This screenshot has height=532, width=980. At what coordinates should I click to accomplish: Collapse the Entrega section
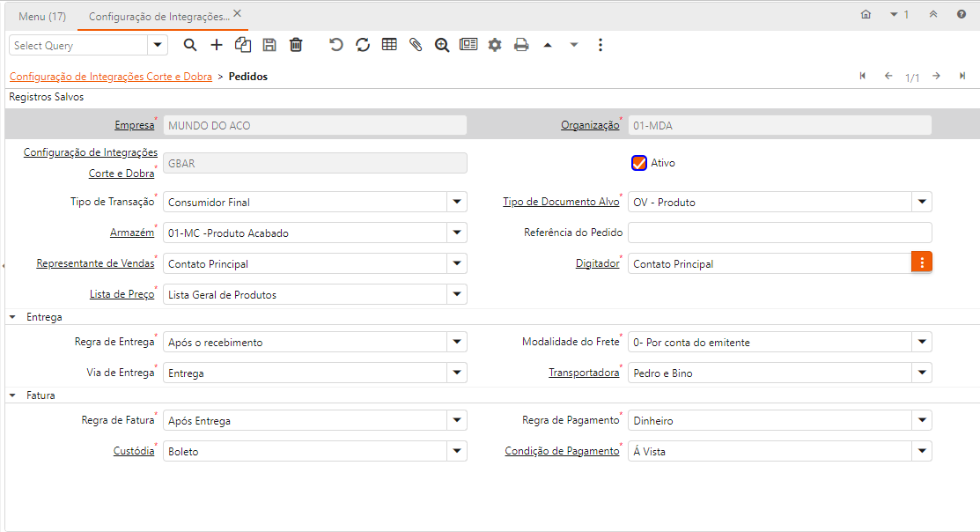click(13, 317)
